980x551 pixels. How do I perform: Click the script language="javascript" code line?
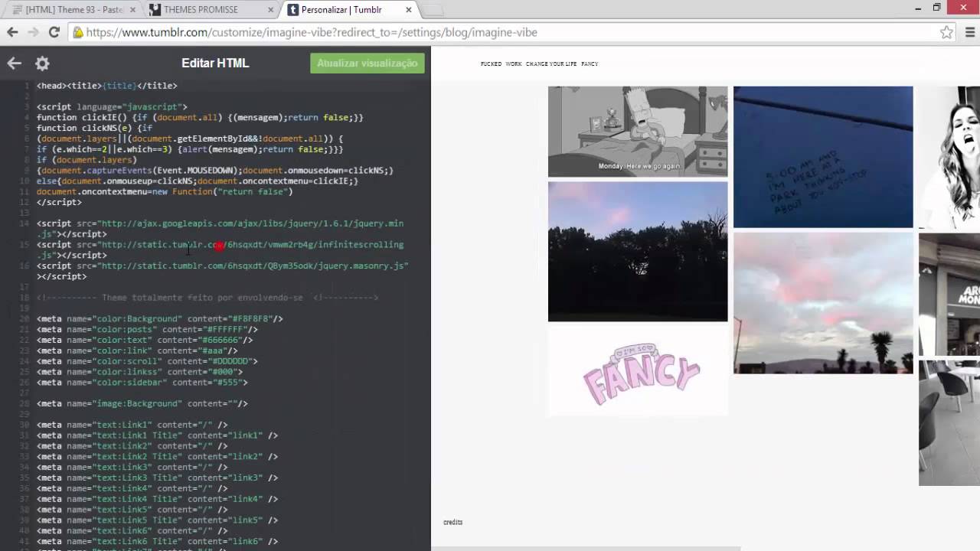(112, 107)
